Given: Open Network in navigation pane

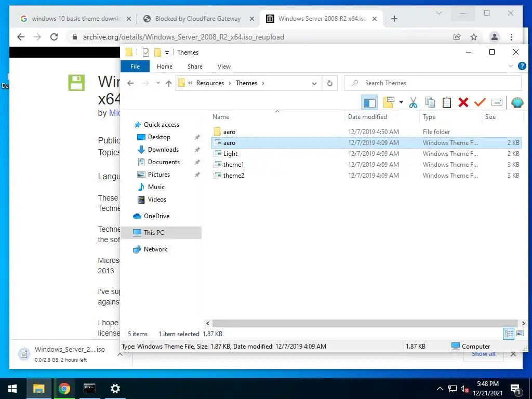Looking at the screenshot, I should point(155,249).
